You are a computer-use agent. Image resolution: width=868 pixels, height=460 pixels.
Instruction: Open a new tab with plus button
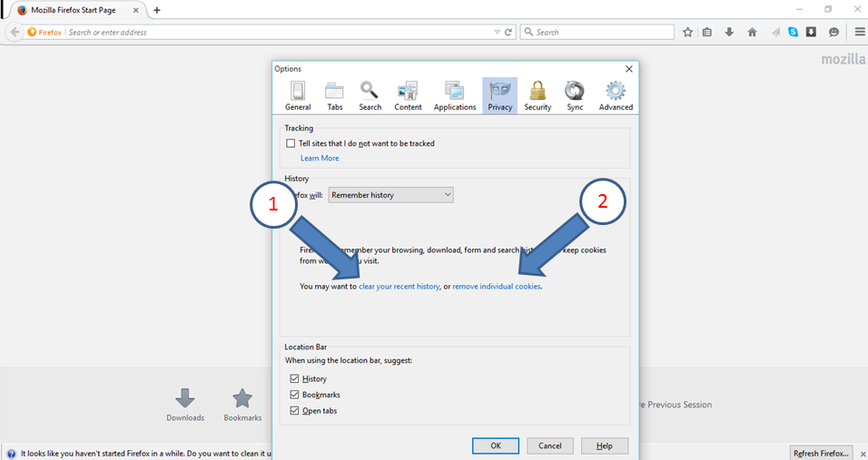coord(156,10)
